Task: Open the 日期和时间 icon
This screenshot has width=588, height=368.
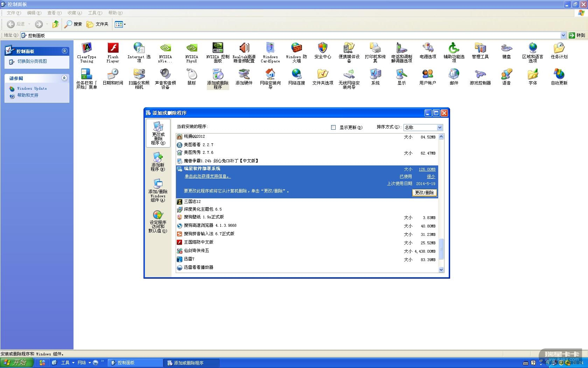Action: [x=113, y=77]
